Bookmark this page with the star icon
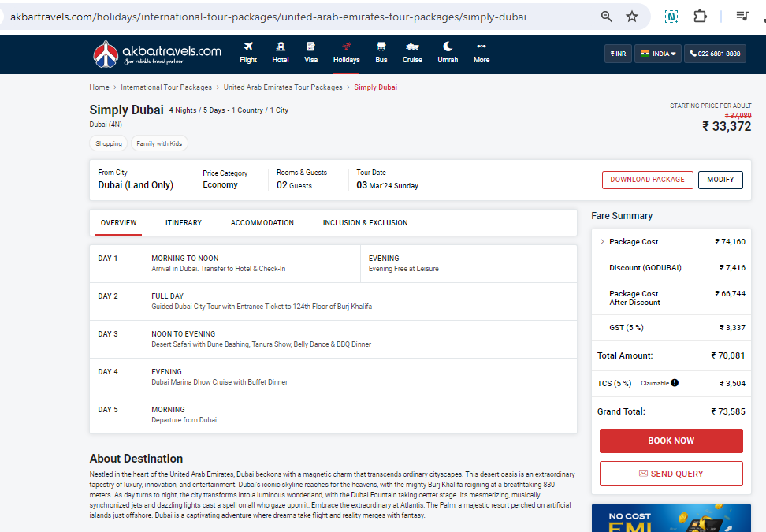This screenshot has height=532, width=766. point(632,17)
